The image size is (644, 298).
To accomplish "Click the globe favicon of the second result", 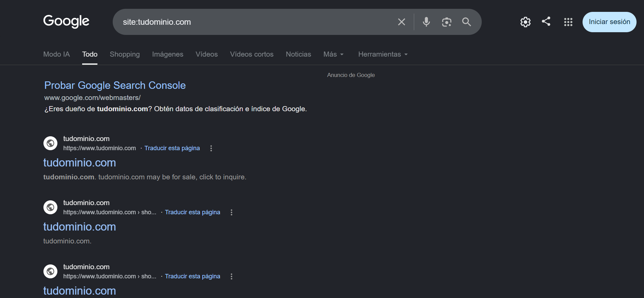I will coord(50,207).
